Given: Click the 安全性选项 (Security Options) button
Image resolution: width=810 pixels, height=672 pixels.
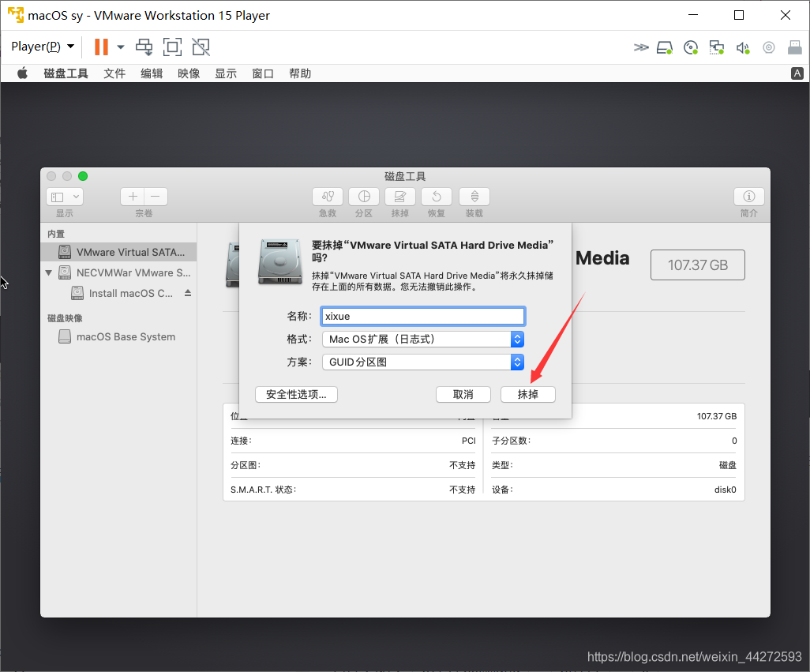Looking at the screenshot, I should click(296, 394).
